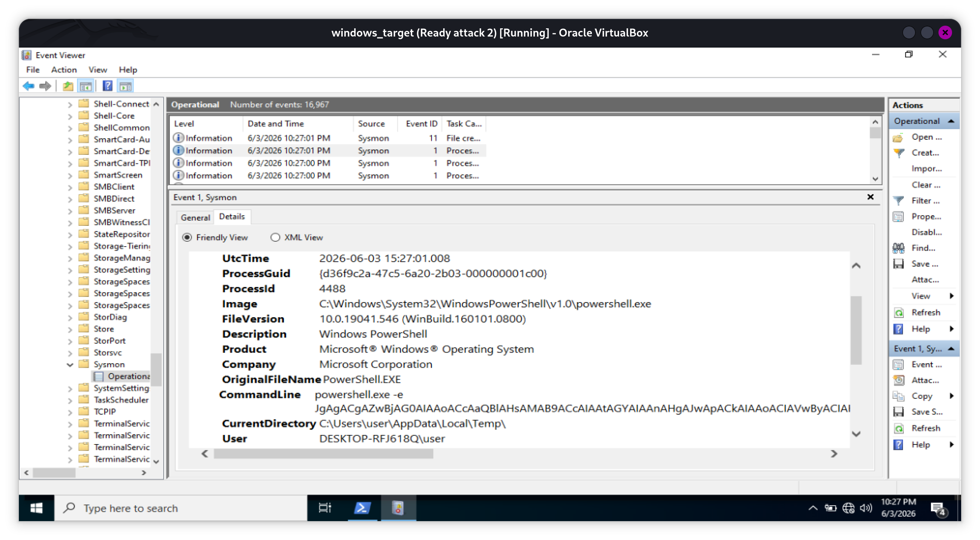Collapse the Event 1, Sysmon actions section
Image resolution: width=980 pixels, height=540 pixels.
click(951, 349)
